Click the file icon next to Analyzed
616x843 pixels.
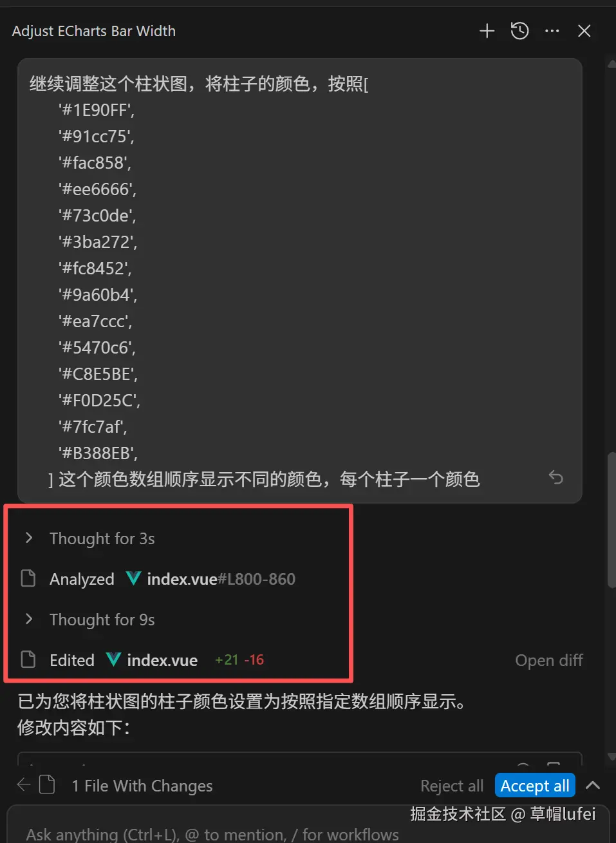28,578
